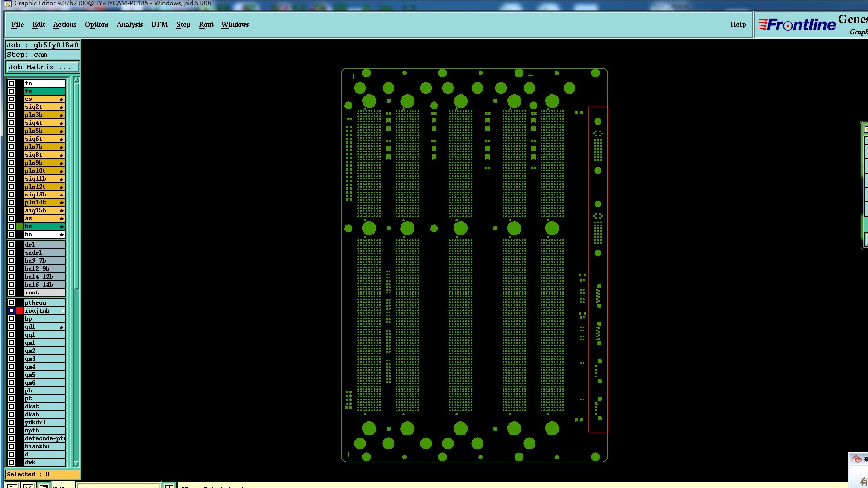This screenshot has width=868, height=488.
Task: Click the hand marker icon on bo layer
Action: tap(62, 234)
